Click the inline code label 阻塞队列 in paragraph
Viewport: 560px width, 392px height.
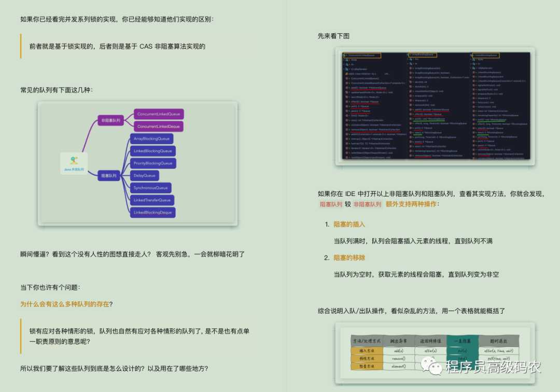(331, 204)
